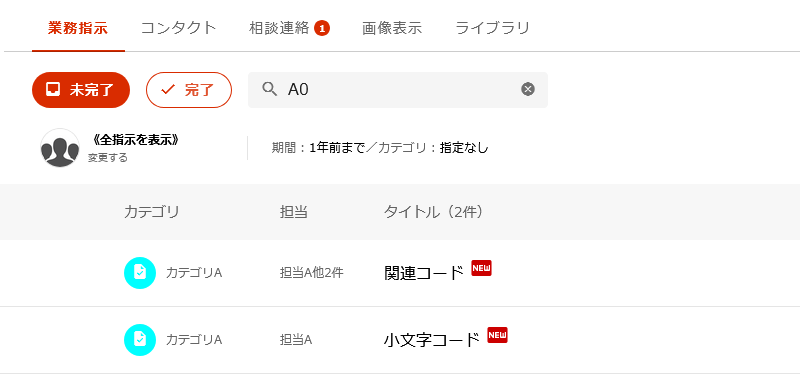Screen dimensions: 800x385
Task: Click the inbox icon in 未完了 button
Action: (x=53, y=90)
